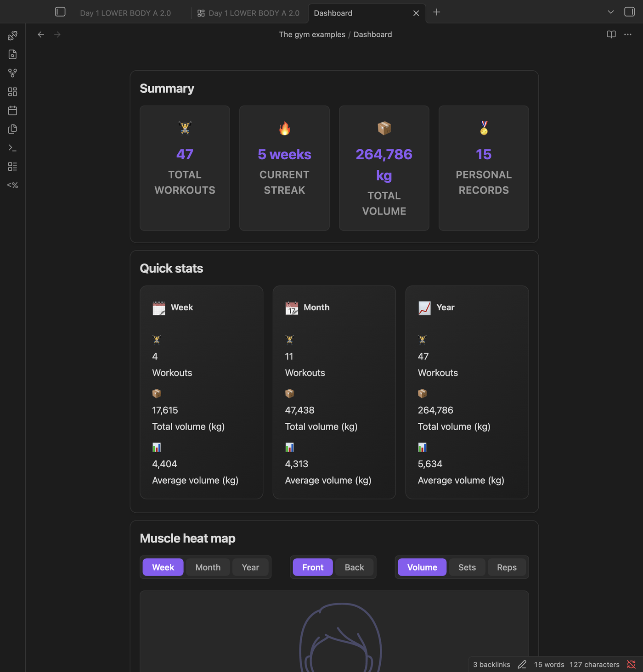Click the '127 characters' count in status bar
This screenshot has height=672, width=643.
point(594,664)
